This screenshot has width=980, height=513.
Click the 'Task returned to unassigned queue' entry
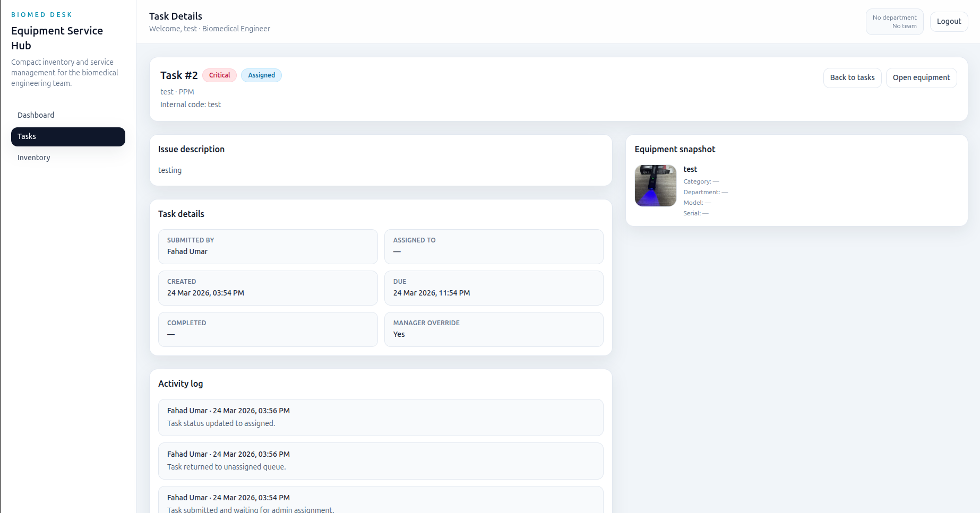coord(381,461)
